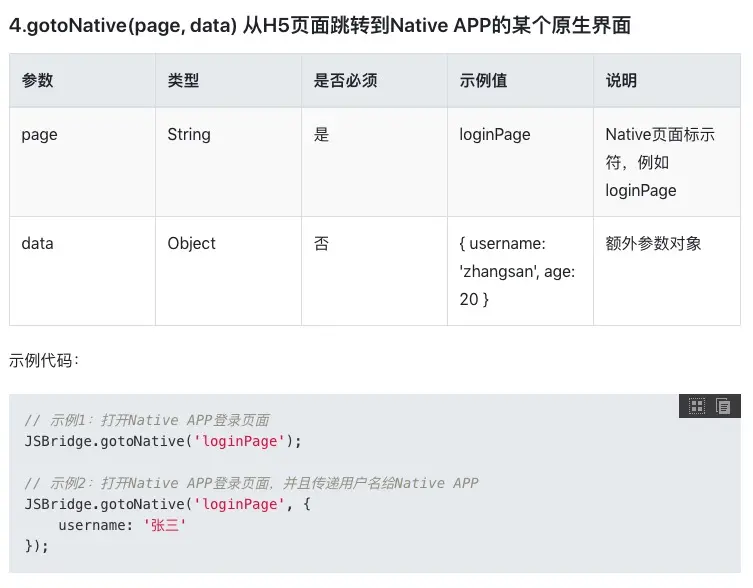Select the Object type cell
Screen dimensions: 753x588
point(191,244)
